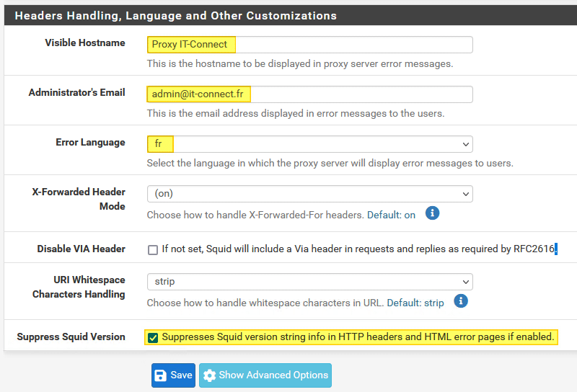Click the Suppresses Squid version string description text
Image resolution: width=577 pixels, height=392 pixels.
pyautogui.click(x=358, y=337)
